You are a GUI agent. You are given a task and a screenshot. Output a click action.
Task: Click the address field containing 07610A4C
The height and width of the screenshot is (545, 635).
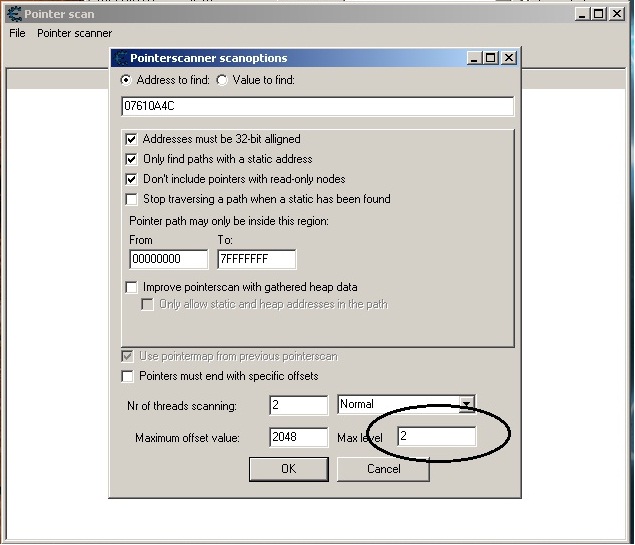pos(318,106)
